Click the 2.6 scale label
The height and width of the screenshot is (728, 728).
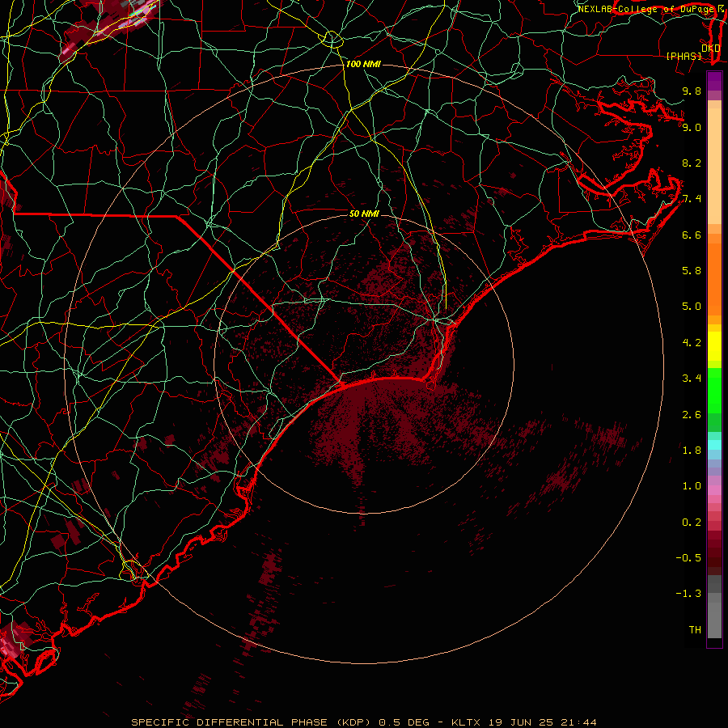(692, 415)
